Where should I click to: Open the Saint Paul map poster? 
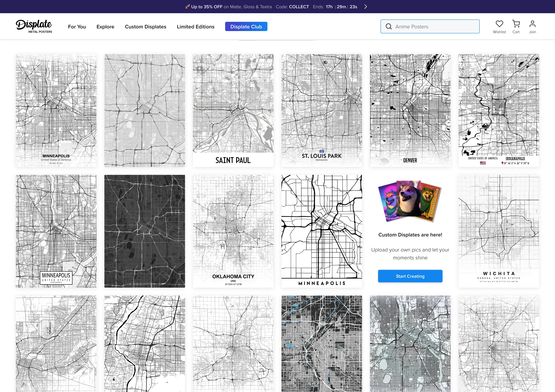233,110
